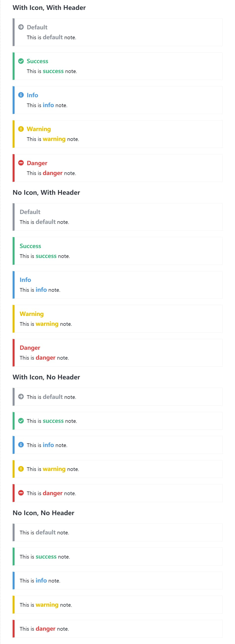Click the red side bar of the last danger note
Viewport: 235px width, 644px height.
pyautogui.click(x=14, y=628)
